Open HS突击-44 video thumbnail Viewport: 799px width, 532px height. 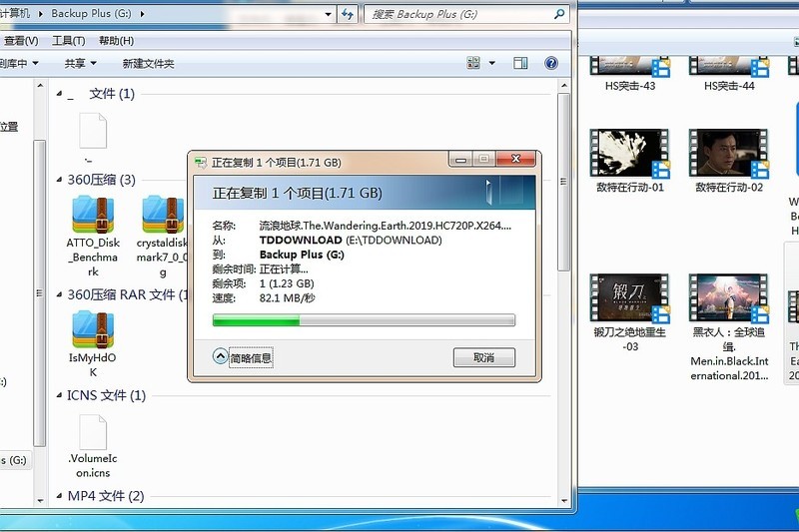pyautogui.click(x=729, y=68)
